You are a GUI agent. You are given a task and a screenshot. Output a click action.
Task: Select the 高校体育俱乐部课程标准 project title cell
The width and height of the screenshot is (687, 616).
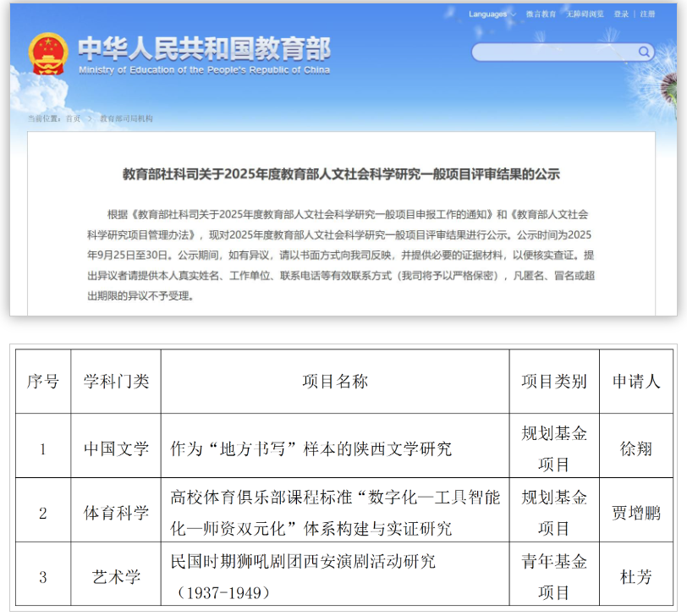coord(335,510)
